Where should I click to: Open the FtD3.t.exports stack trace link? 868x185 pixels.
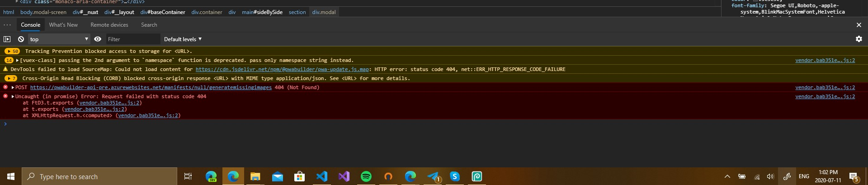109,103
